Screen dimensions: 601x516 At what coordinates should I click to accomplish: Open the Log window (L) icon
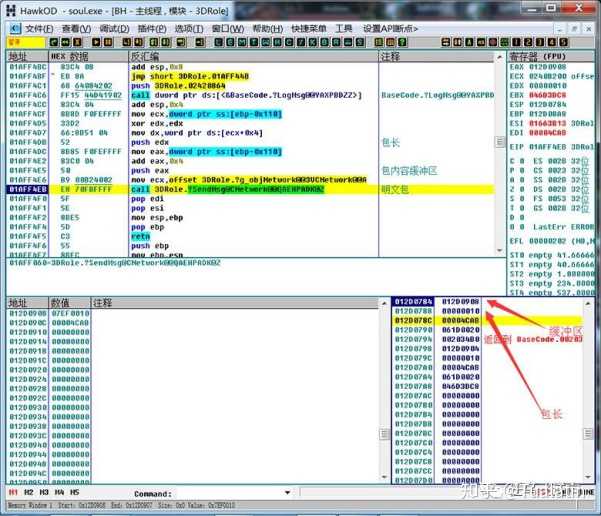coord(218,42)
